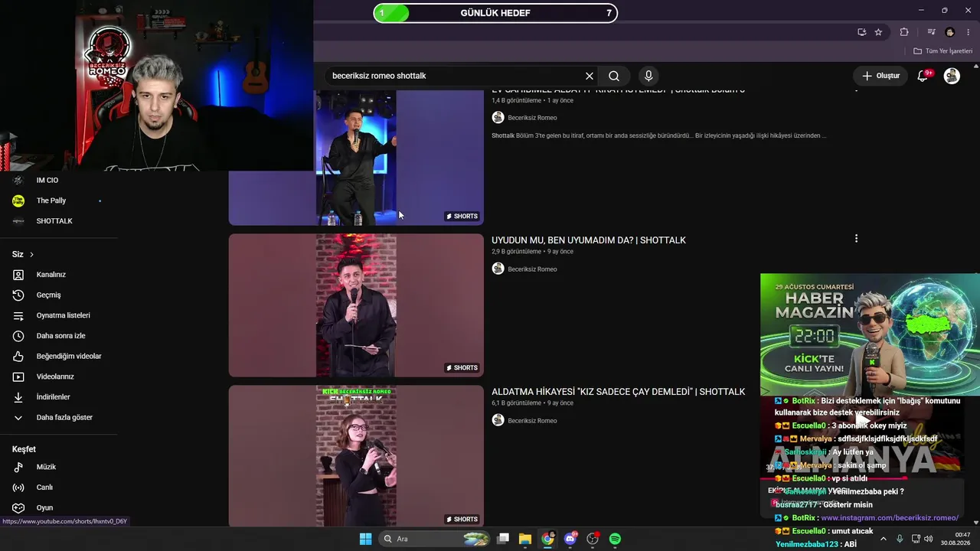Screen dimensions: 980x551
Task: Click the install app icon in address bar
Action: click(861, 32)
